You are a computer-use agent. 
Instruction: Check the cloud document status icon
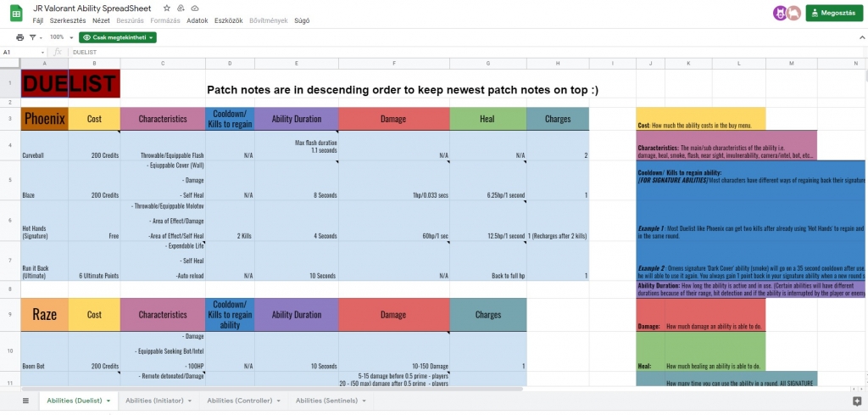coord(196,8)
